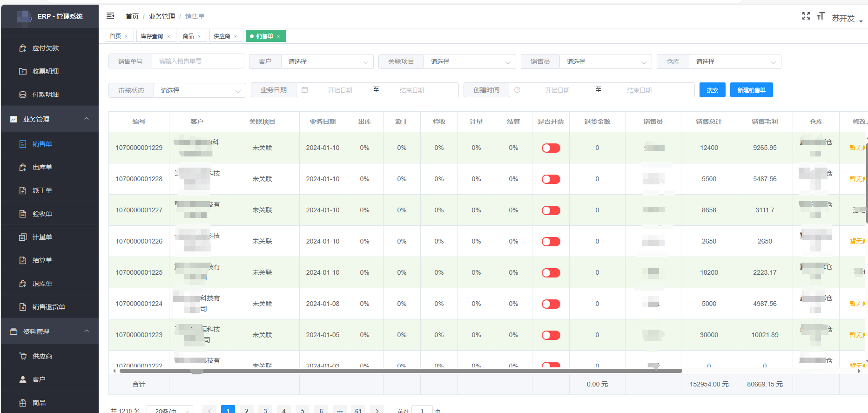Toggle 是否开票 for order 1070000001223

551,335
